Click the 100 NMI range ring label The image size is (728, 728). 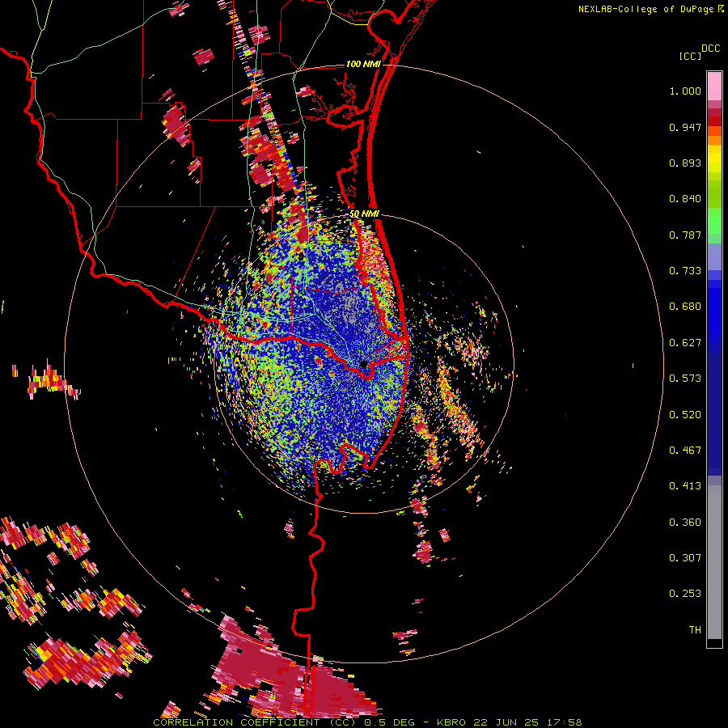363,64
